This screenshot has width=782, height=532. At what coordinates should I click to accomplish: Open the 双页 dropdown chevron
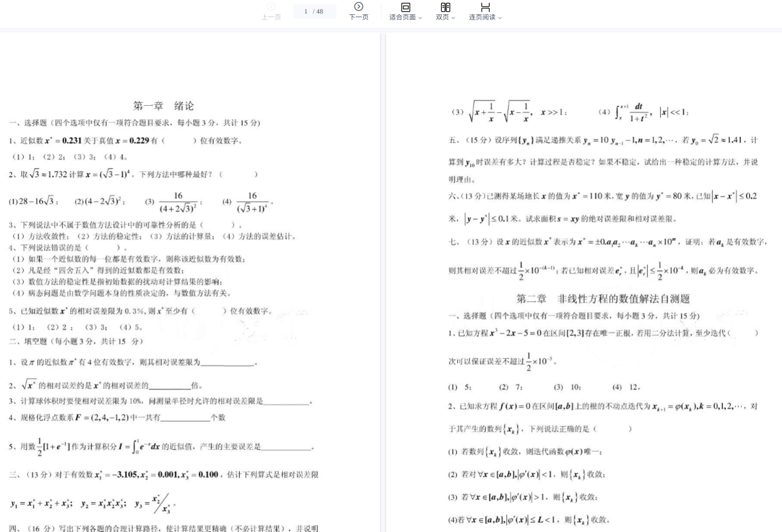pos(453,18)
